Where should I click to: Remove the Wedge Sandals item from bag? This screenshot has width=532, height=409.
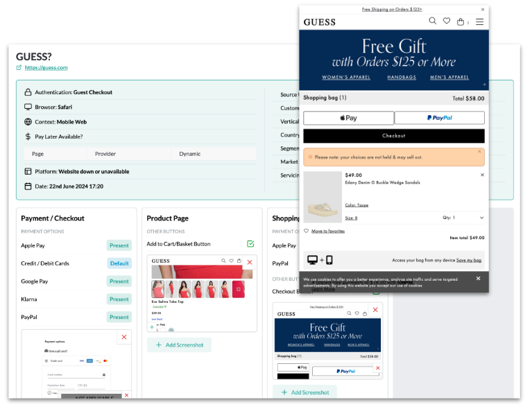pyautogui.click(x=482, y=175)
